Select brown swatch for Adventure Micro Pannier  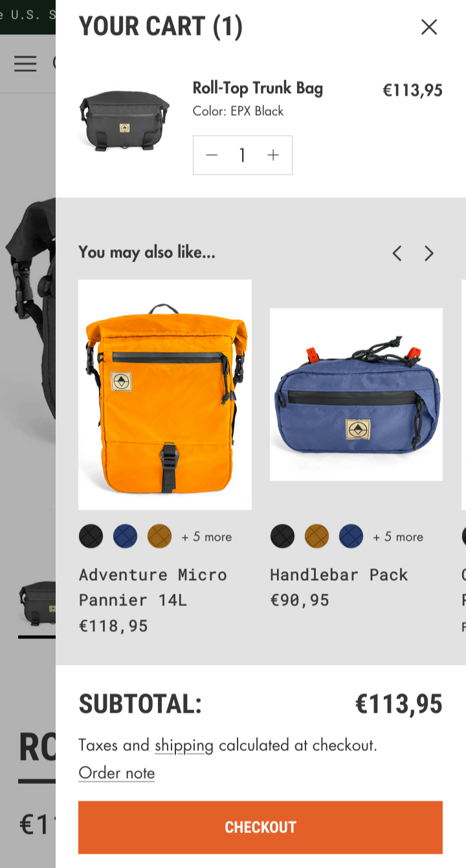pyautogui.click(x=160, y=536)
